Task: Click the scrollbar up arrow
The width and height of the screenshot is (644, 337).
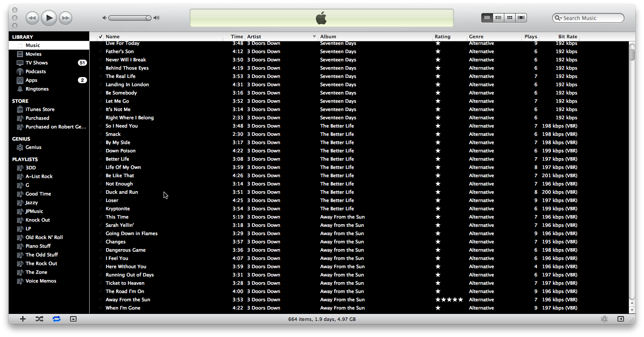Action: click(x=632, y=303)
